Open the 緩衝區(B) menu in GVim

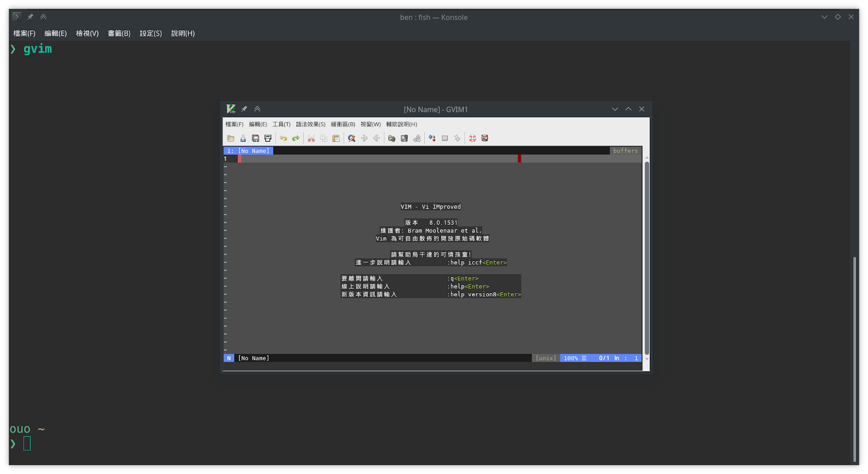(343, 124)
